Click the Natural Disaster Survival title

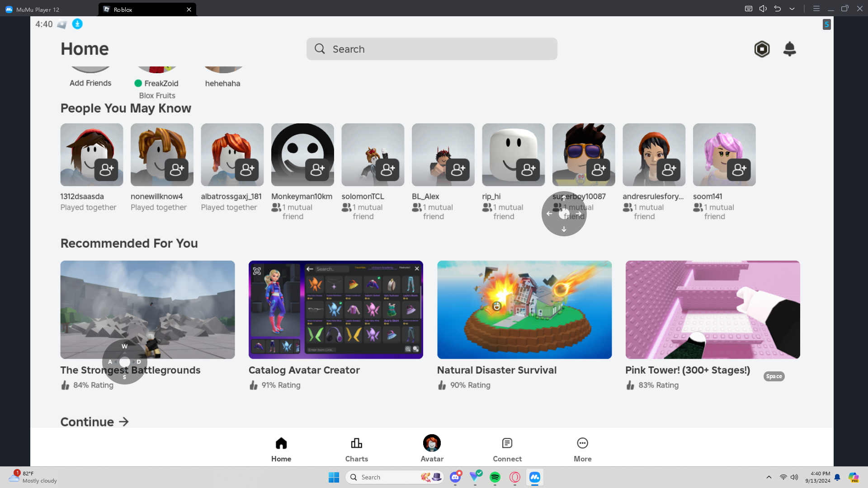click(x=497, y=370)
